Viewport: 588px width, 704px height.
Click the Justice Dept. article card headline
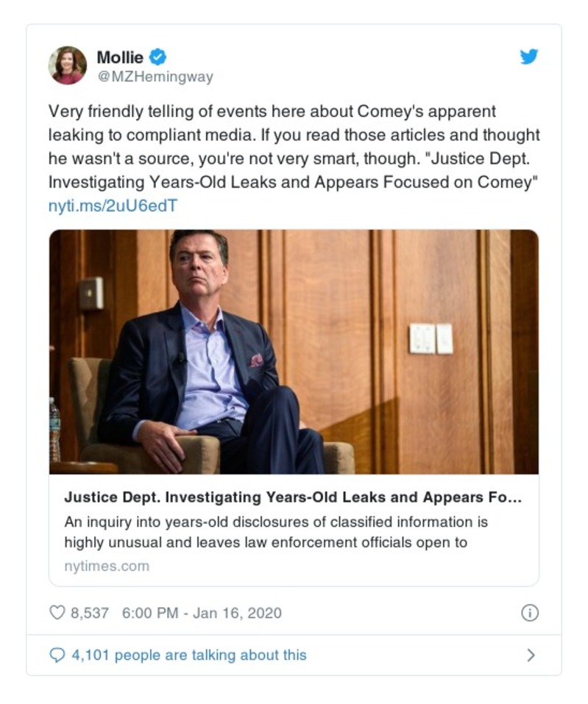[293, 497]
